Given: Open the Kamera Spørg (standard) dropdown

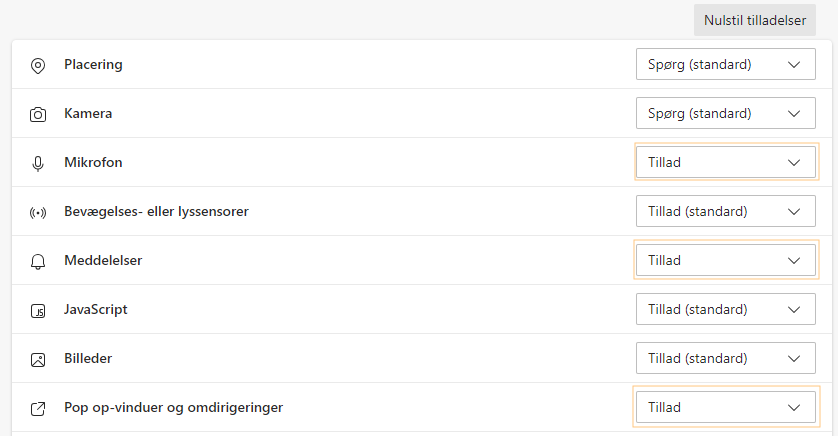Looking at the screenshot, I should (x=726, y=113).
